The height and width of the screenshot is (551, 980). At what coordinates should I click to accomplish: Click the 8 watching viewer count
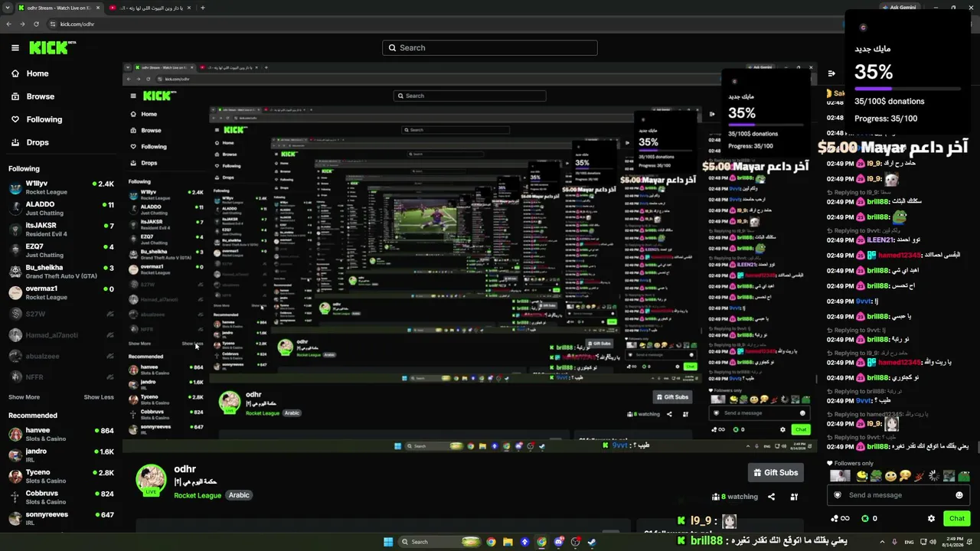tap(734, 497)
